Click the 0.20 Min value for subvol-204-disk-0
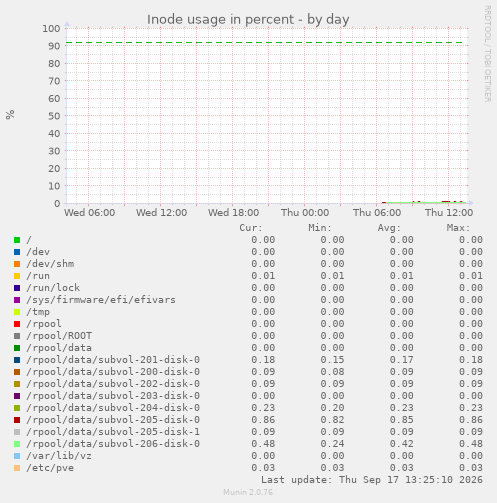This screenshot has height=503, width=497. [x=332, y=408]
